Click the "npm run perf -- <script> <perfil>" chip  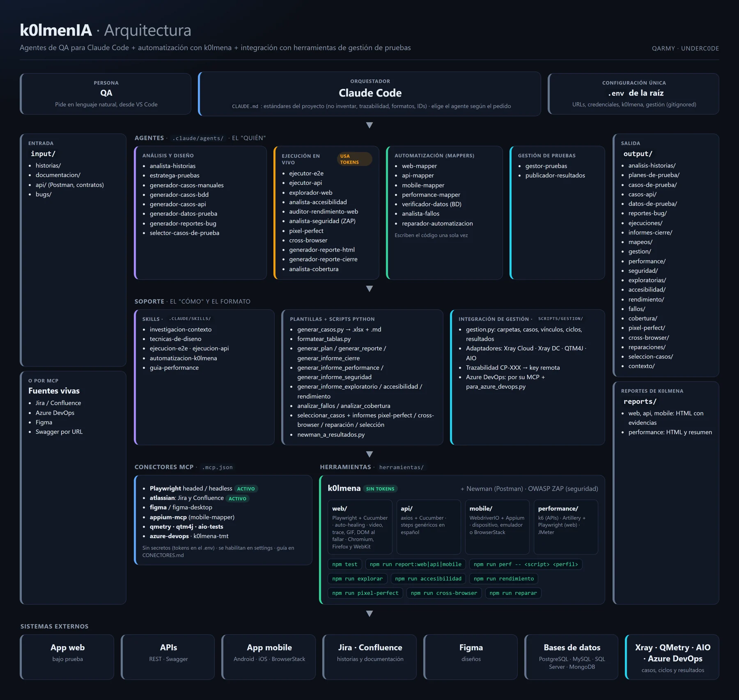point(526,564)
